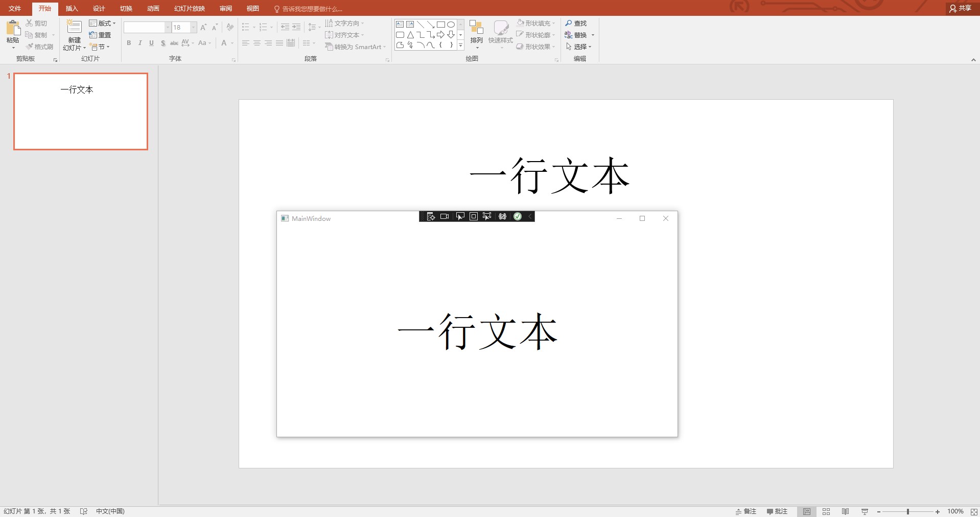Click Convert to SmartArt
The width and height of the screenshot is (980, 517).
(x=355, y=47)
